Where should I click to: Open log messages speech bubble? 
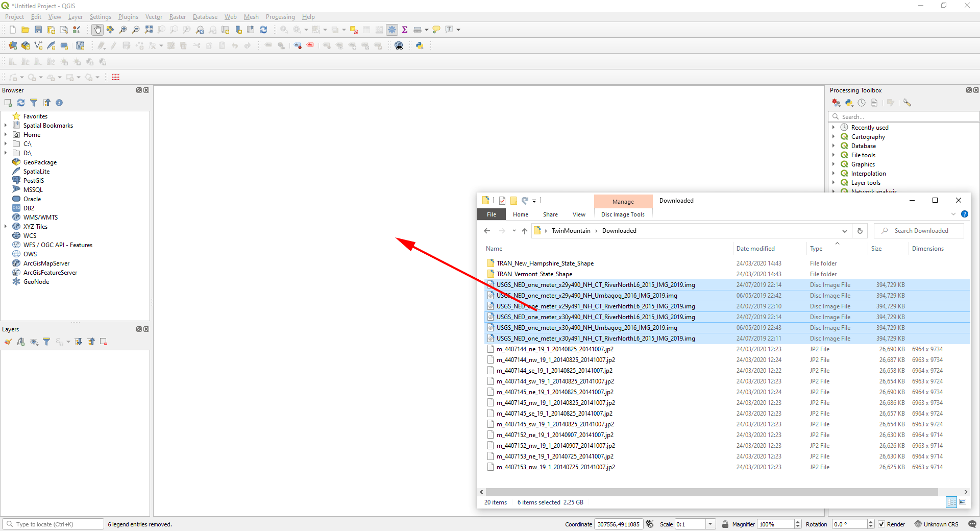(x=972, y=524)
